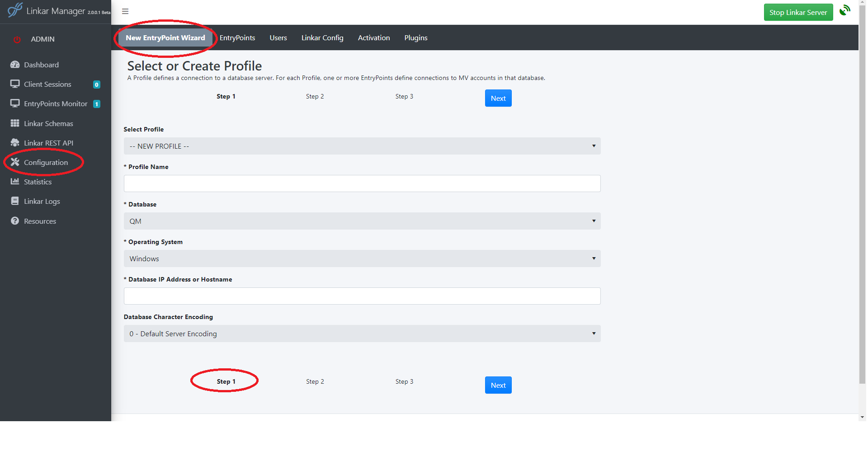Select Step 1 in the top wizard steps
Viewport: 868px width, 470px height.
pyautogui.click(x=226, y=96)
